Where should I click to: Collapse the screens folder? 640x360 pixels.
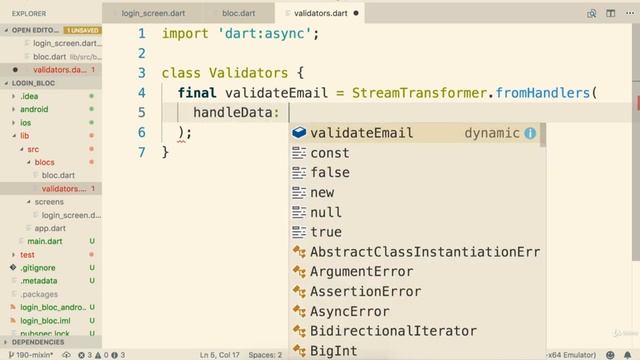tap(49, 202)
